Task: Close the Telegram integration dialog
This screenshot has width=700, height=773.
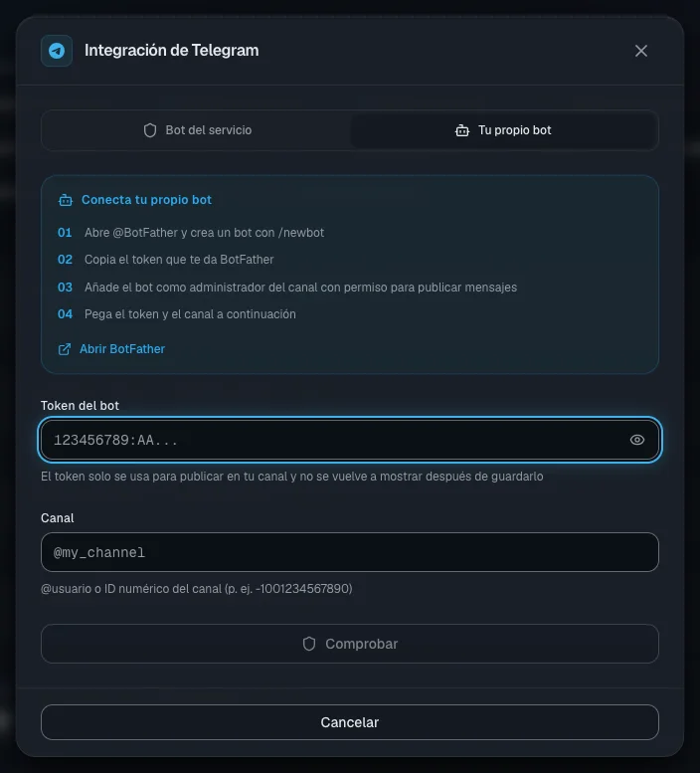Action: [x=641, y=51]
